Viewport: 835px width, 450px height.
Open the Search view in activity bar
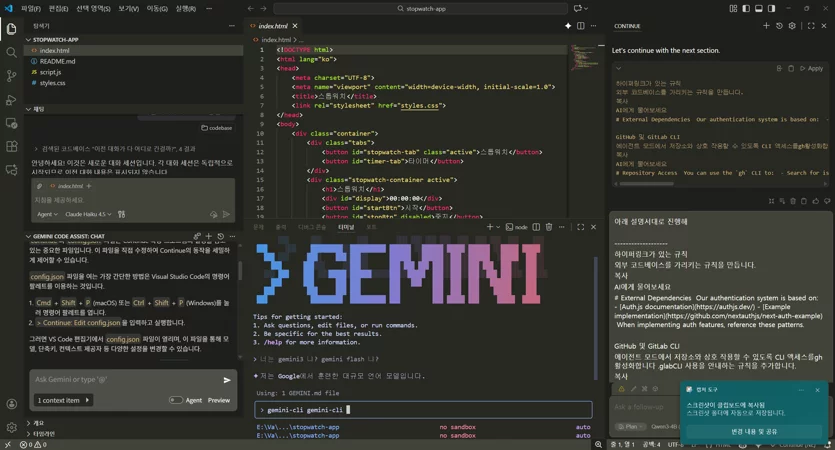[11, 52]
